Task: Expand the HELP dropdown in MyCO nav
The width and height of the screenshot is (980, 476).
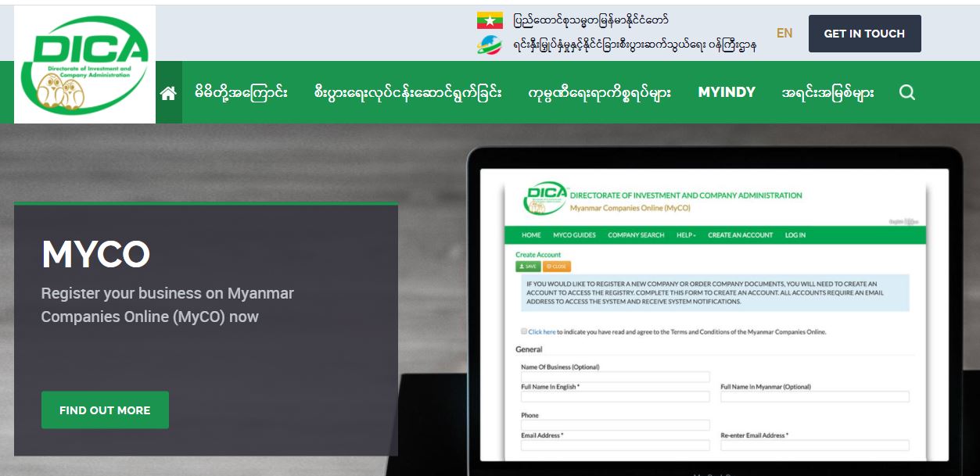Action: [x=686, y=235]
